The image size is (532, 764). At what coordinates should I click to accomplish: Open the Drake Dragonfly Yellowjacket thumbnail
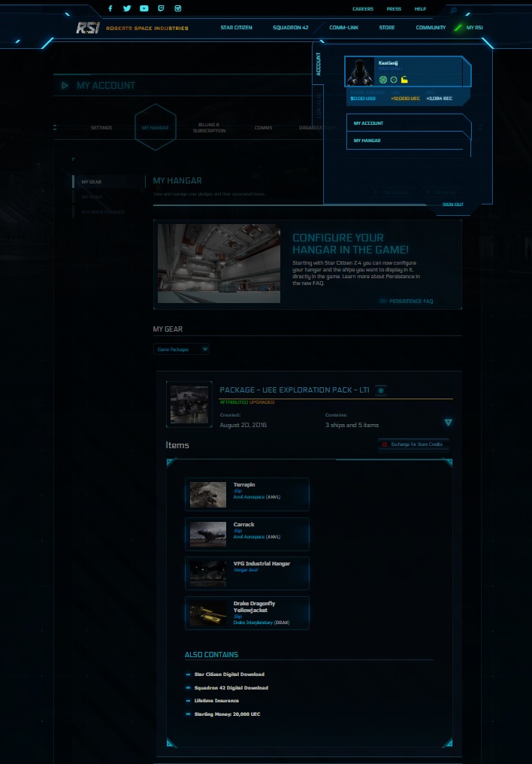tap(208, 614)
